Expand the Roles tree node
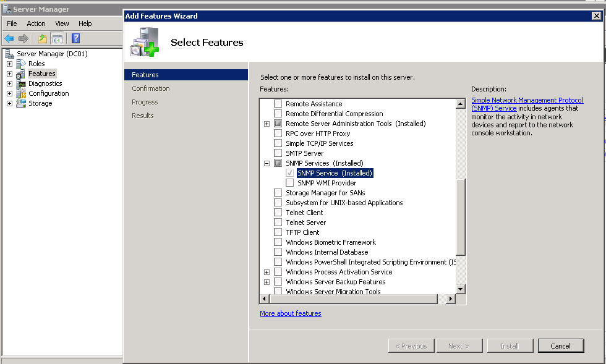Image resolution: width=606 pixels, height=364 pixels. (10, 64)
